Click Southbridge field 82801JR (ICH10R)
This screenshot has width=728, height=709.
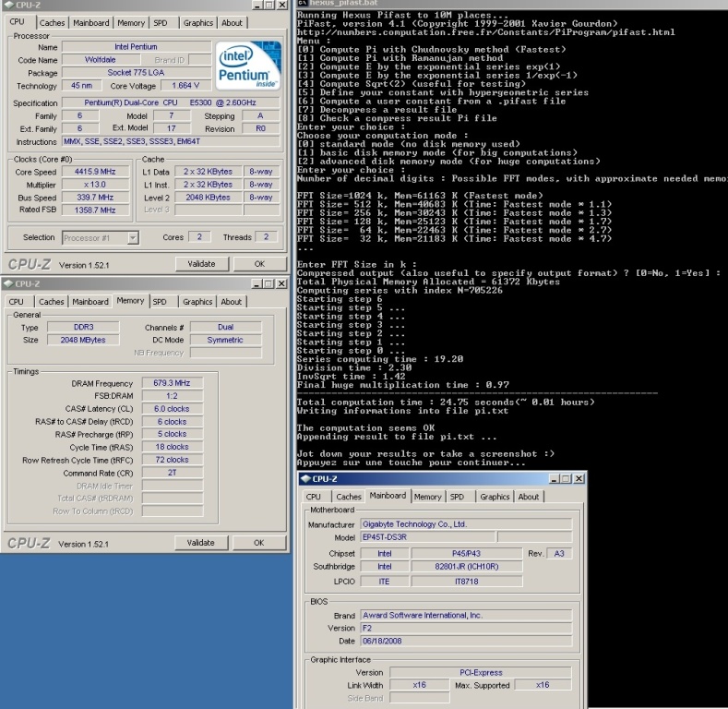[467, 567]
